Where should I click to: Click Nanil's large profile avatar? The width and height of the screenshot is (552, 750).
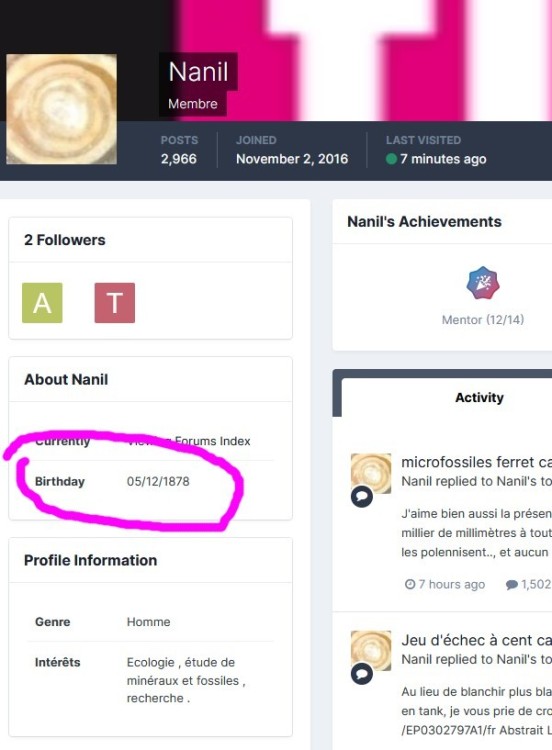tap(61, 109)
